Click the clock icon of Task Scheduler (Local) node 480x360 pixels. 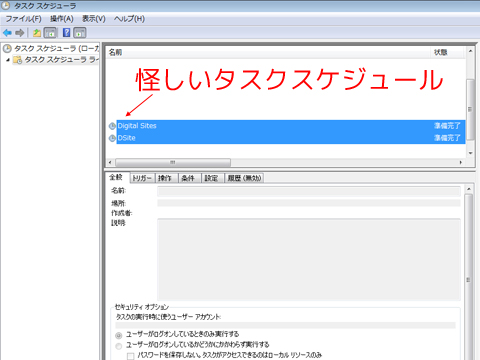click(7, 49)
